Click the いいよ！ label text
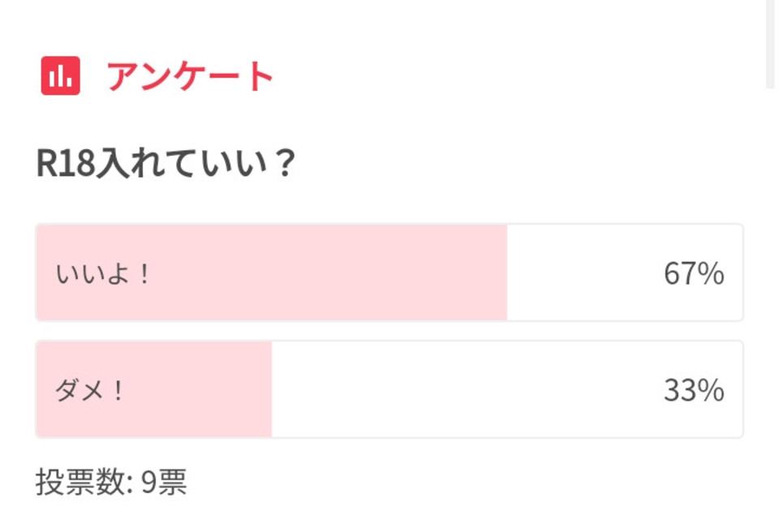779x532 pixels. pos(102,273)
